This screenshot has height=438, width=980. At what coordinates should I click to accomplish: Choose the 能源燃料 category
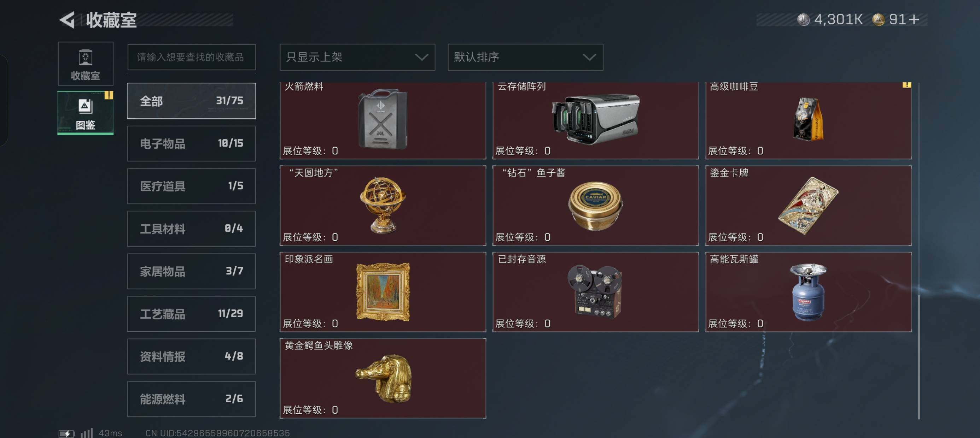tap(191, 399)
